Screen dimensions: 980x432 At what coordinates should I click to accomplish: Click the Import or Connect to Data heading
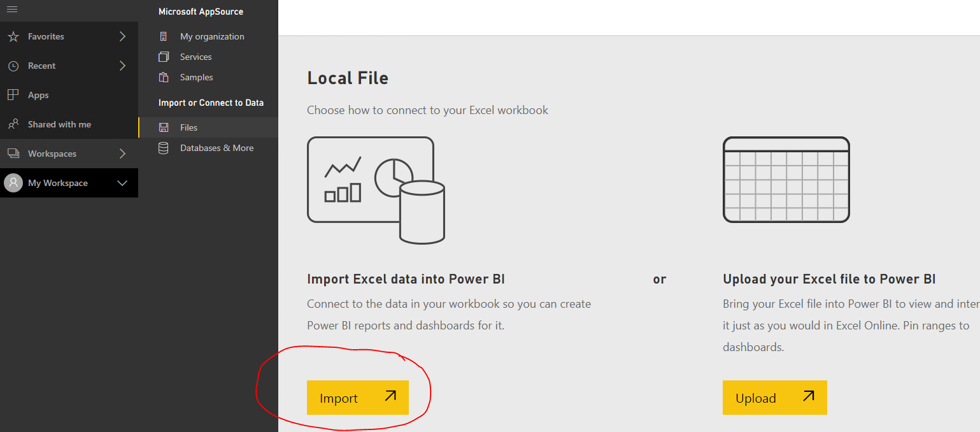211,103
